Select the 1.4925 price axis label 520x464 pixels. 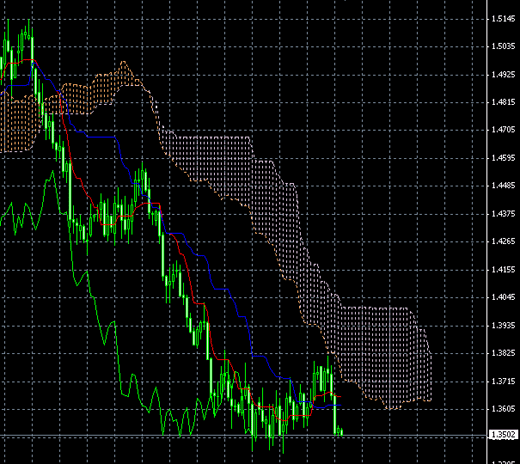504,74
